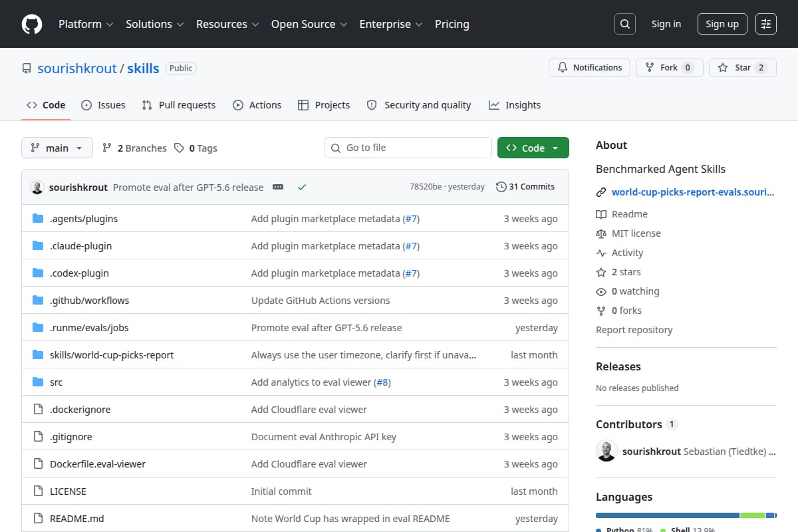
Task: Open the Platform menu
Action: [x=86, y=24]
